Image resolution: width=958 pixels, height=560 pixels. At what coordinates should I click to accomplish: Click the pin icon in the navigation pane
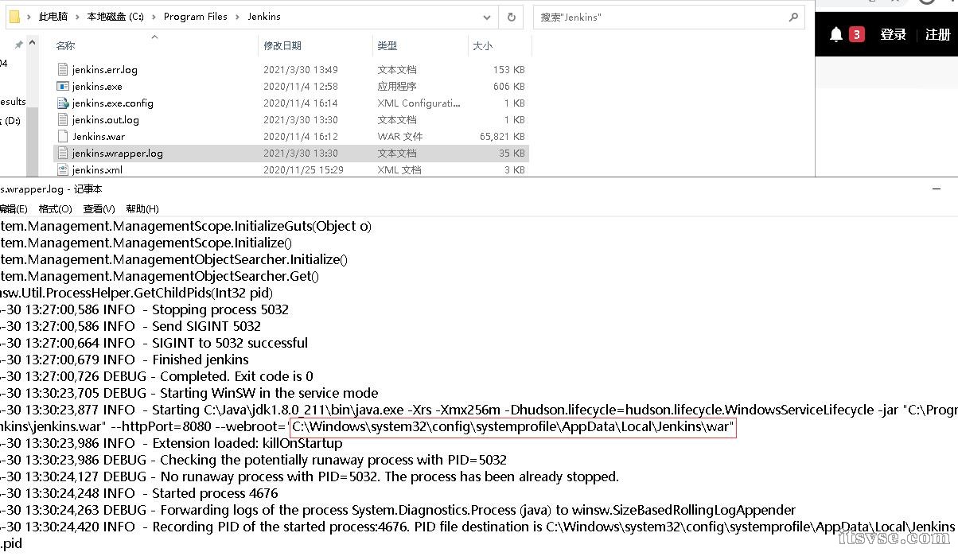[x=19, y=46]
